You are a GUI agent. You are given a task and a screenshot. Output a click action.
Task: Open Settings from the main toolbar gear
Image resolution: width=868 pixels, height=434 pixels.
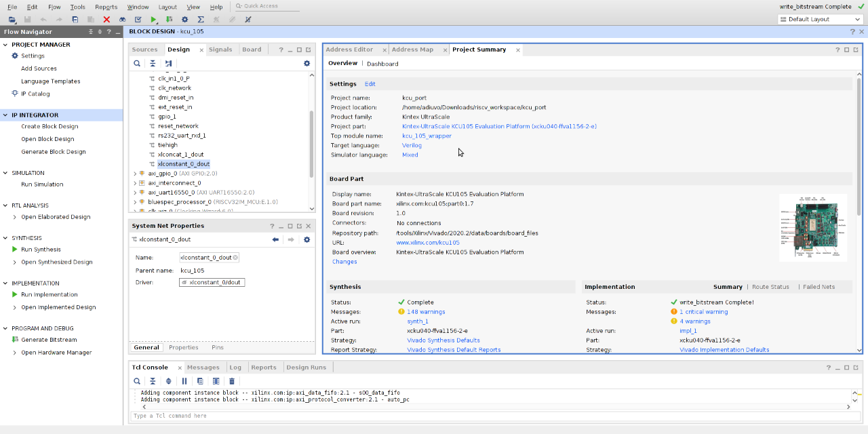pos(184,20)
